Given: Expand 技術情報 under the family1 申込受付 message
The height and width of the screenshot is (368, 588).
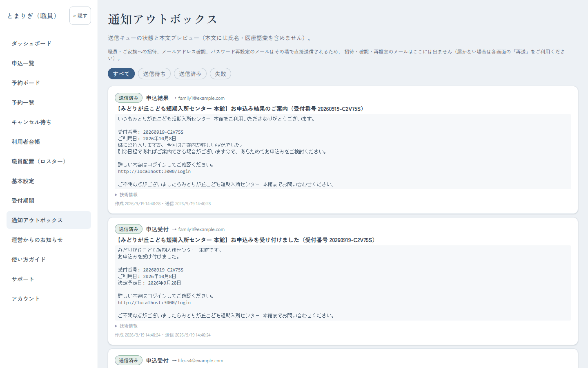Looking at the screenshot, I should tap(126, 326).
